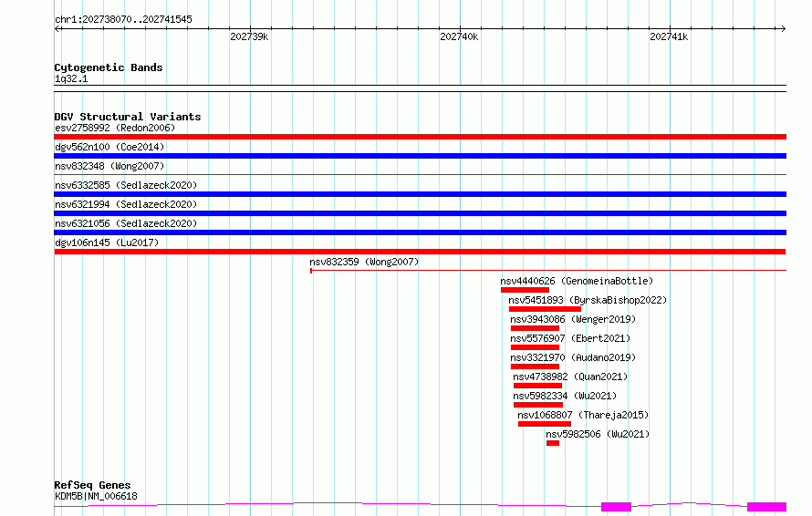The height and width of the screenshot is (516, 812).
Task: Select the blue bar under nsv6332585
Action: pyautogui.click(x=420, y=194)
